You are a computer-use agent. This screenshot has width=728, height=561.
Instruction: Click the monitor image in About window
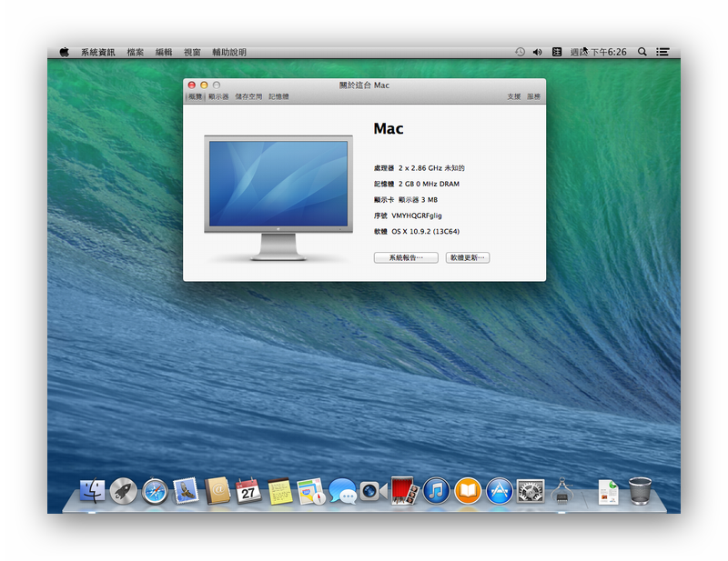[278, 198]
